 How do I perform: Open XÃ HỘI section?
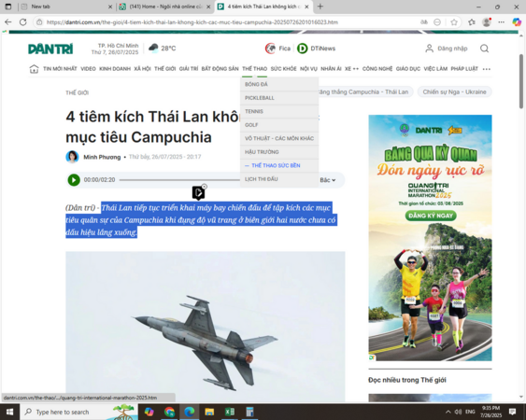tap(142, 69)
